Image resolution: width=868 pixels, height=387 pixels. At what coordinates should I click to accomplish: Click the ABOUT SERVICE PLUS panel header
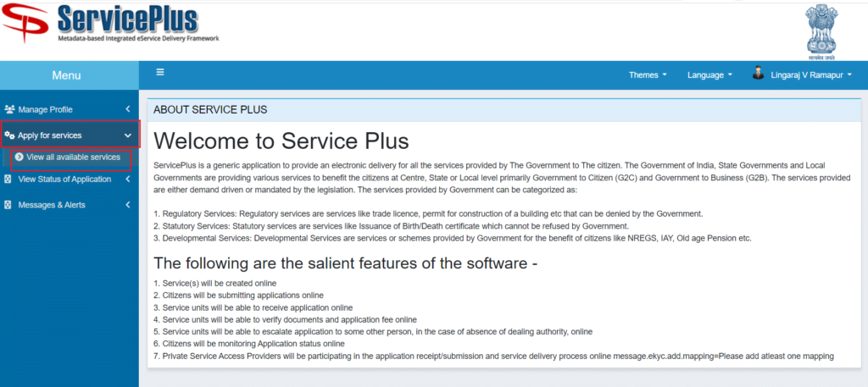[502, 109]
